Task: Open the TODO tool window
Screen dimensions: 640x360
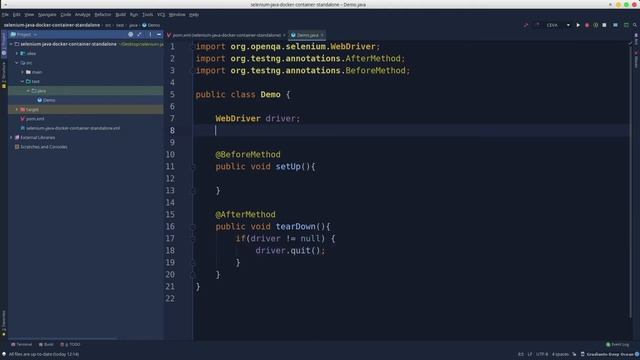Action: (70, 344)
